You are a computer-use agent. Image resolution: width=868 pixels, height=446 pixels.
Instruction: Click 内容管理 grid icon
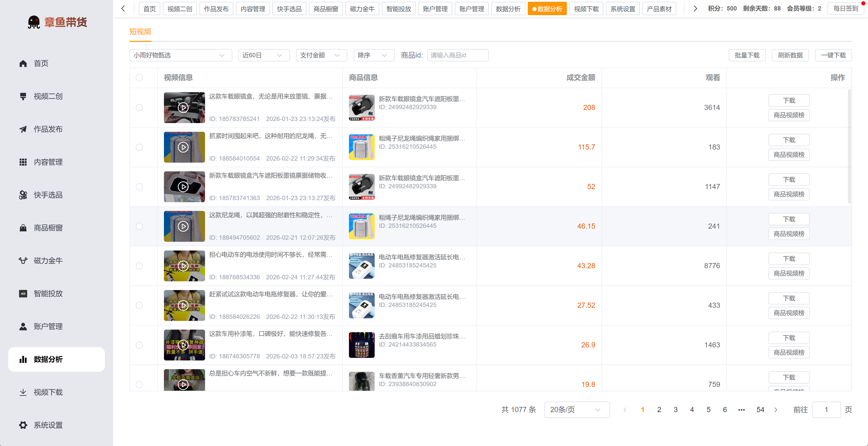(x=23, y=162)
